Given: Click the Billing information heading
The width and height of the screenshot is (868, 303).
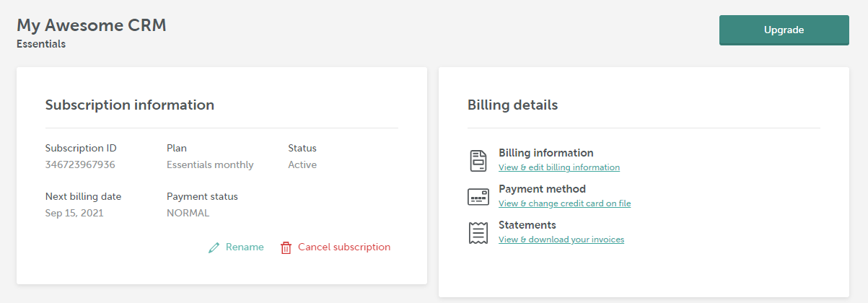Looking at the screenshot, I should [546, 153].
